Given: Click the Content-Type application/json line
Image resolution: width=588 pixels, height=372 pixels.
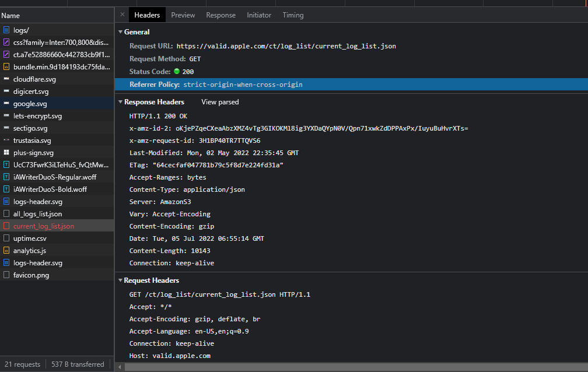Looking at the screenshot, I should tap(187, 189).
